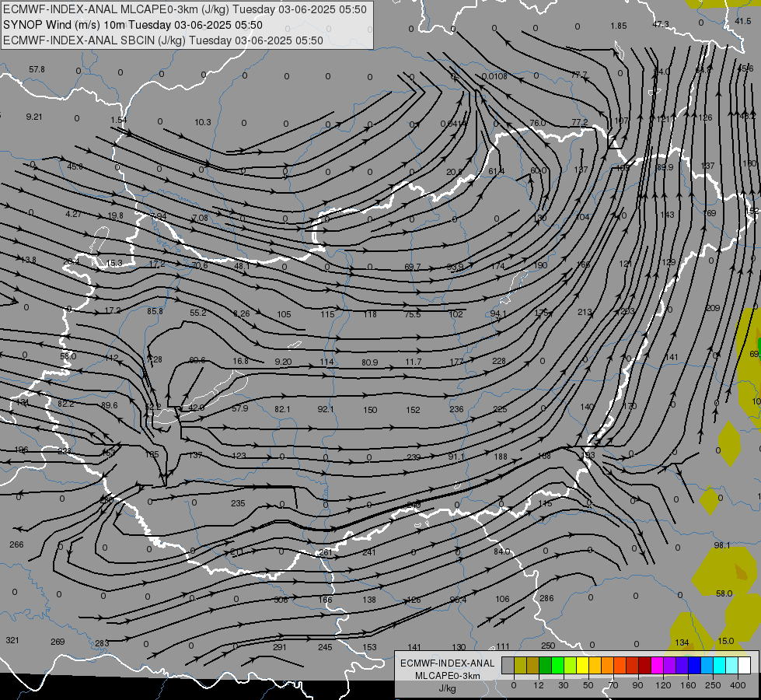Click the legend label ECMWF-INDEX-ANAL
This screenshot has height=700, width=761.
tap(448, 663)
